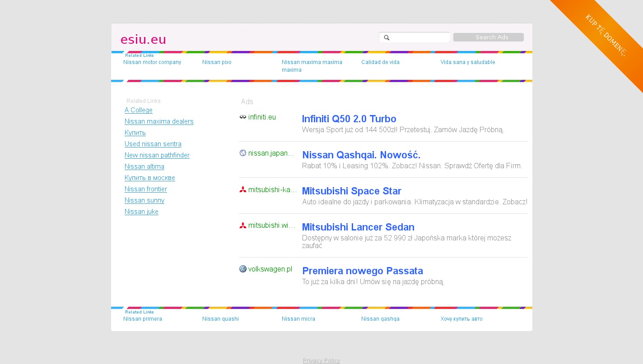The height and width of the screenshot is (364, 643).
Task: Open the Used nissan sentra link
Action: pos(153,144)
